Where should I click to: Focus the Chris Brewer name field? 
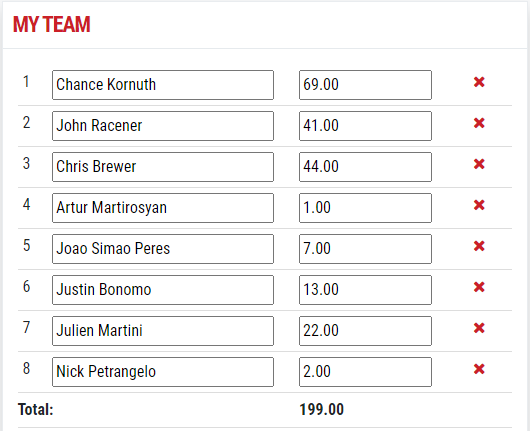[x=163, y=167]
